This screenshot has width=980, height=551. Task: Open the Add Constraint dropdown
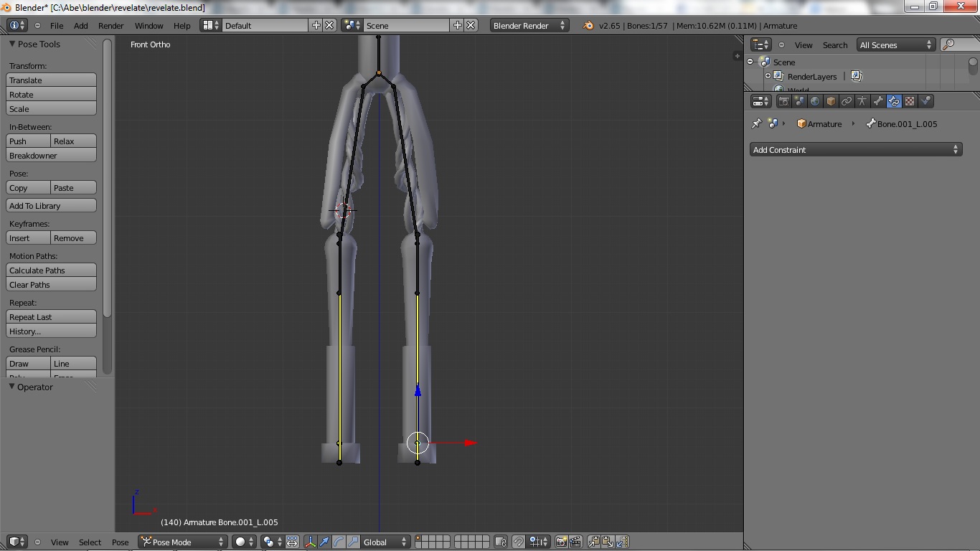pyautogui.click(x=855, y=149)
